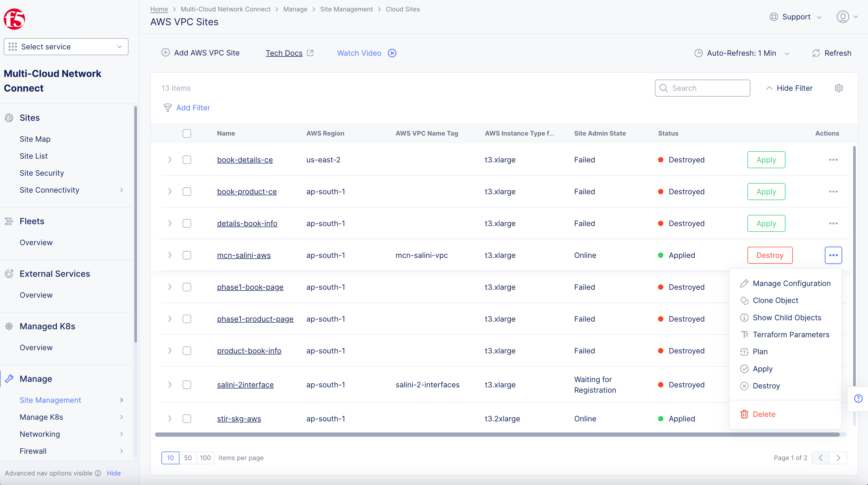Toggle the select-all header checkbox
The width and height of the screenshot is (868, 485).
click(187, 133)
